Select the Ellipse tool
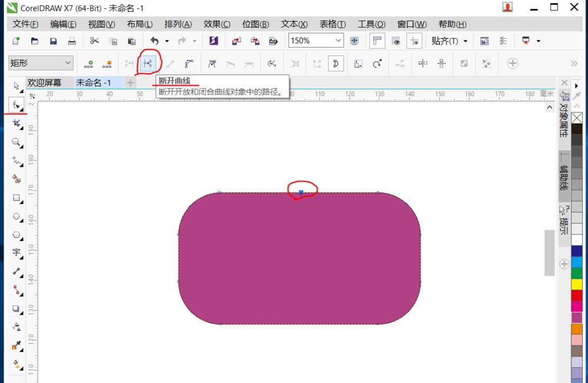 (x=16, y=217)
